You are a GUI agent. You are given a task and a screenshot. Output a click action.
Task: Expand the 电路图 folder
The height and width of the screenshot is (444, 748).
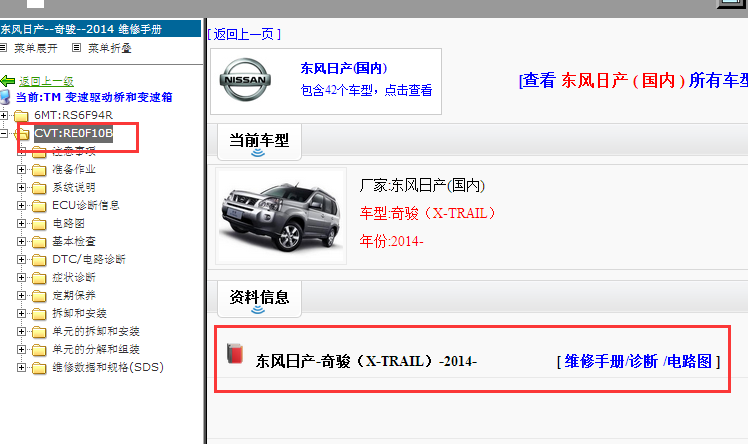coord(21,223)
